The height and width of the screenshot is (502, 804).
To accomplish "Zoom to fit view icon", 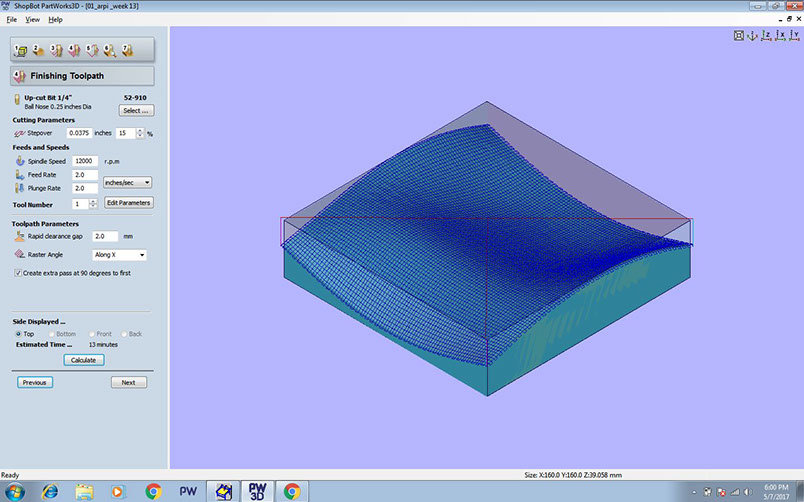I will [738, 35].
